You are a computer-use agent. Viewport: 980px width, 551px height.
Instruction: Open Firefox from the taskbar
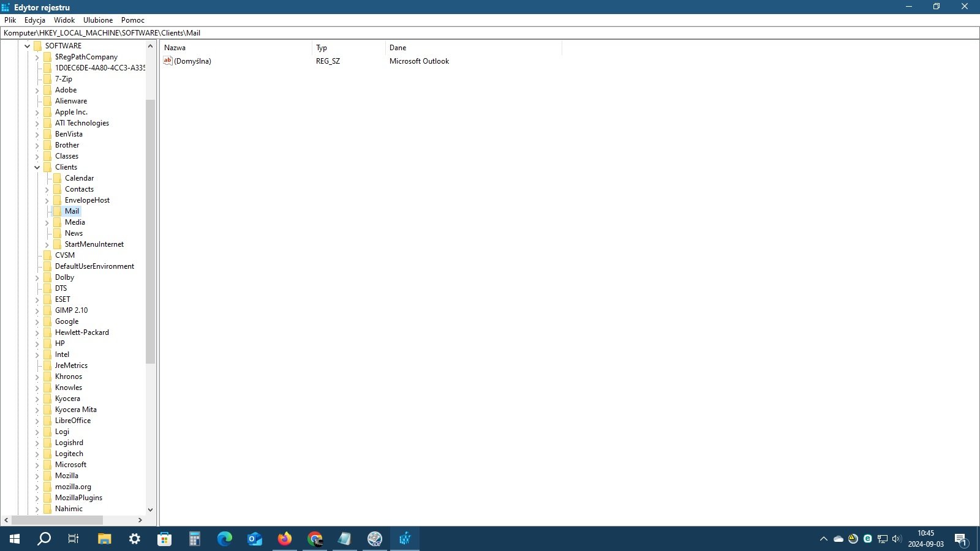[285, 539]
